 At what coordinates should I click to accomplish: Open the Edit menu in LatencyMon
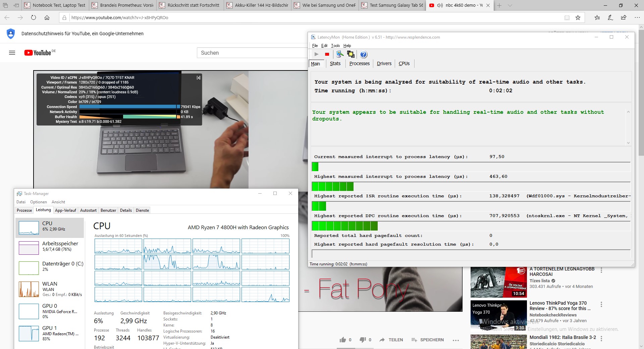tap(324, 46)
